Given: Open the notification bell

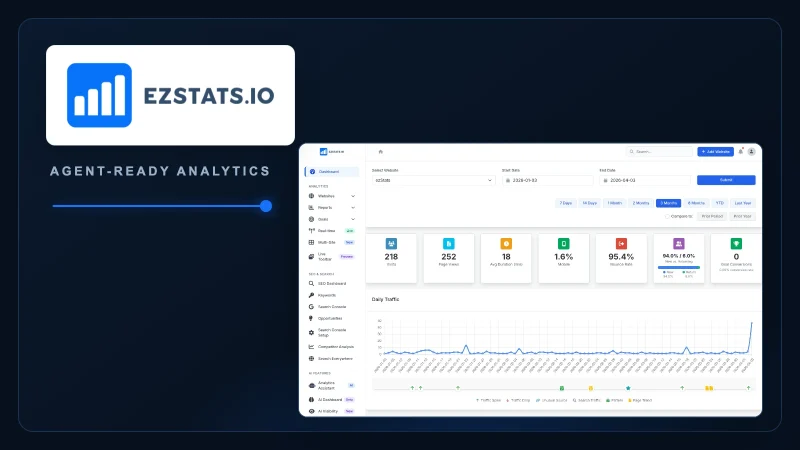Looking at the screenshot, I should 741,152.
